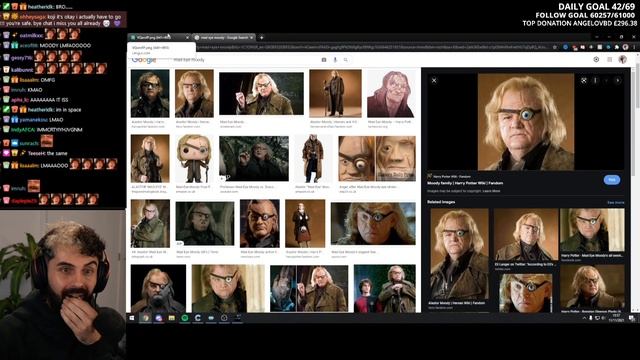Screen dimensions: 640x360
Task: Open a new browser tab with plus button
Action: (262, 38)
